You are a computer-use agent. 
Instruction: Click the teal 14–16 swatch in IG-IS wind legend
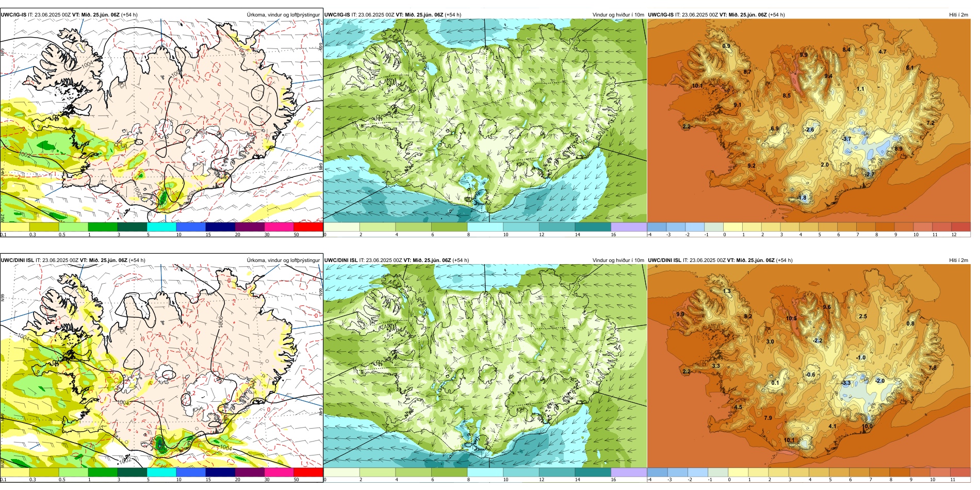(x=593, y=227)
